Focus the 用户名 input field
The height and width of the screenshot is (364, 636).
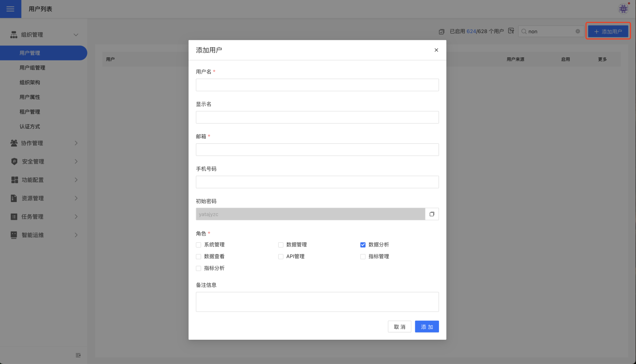tap(317, 85)
